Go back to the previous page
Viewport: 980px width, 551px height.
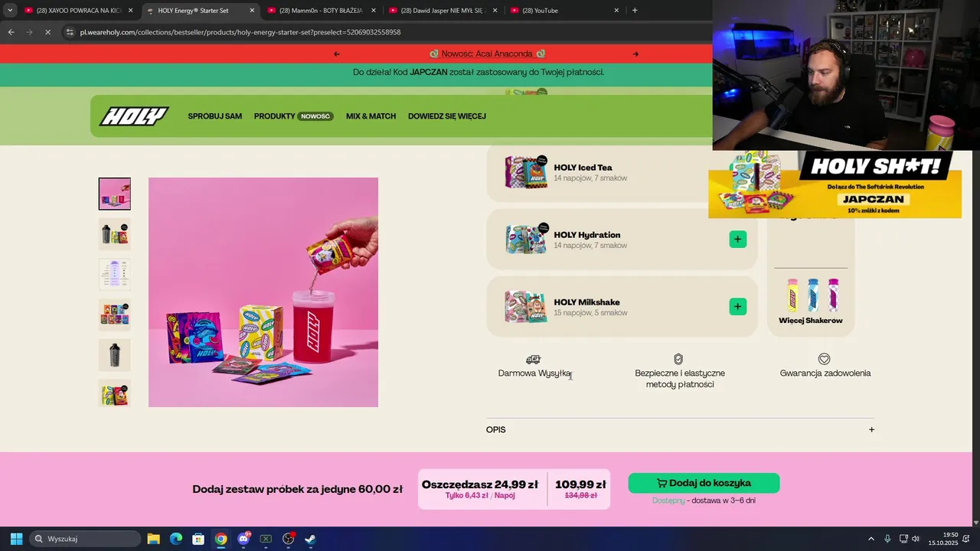(x=11, y=32)
